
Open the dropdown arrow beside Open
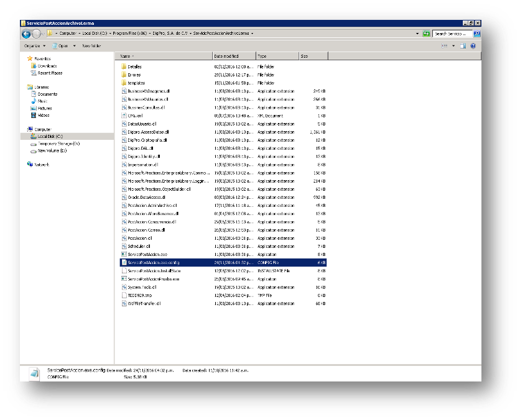74,46
